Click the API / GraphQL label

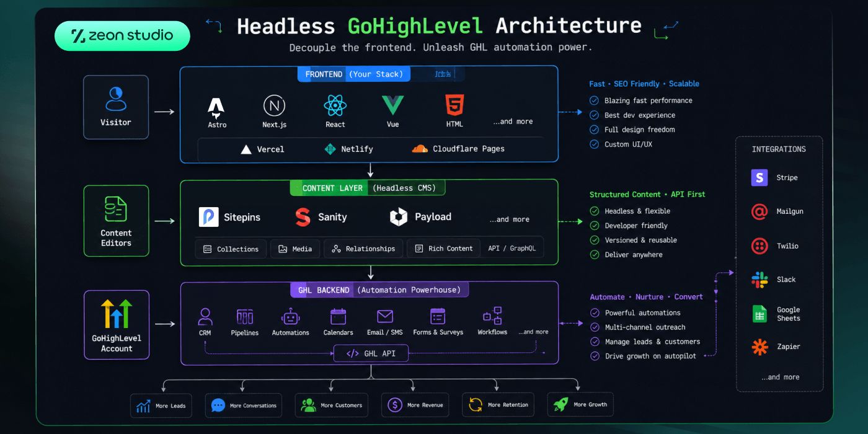click(511, 248)
